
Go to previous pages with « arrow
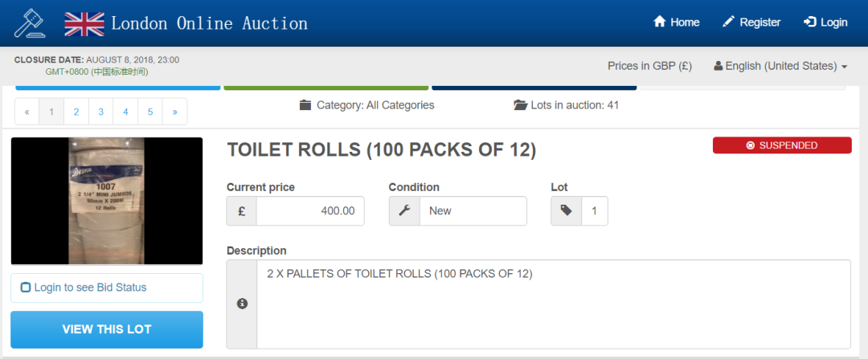[x=27, y=112]
